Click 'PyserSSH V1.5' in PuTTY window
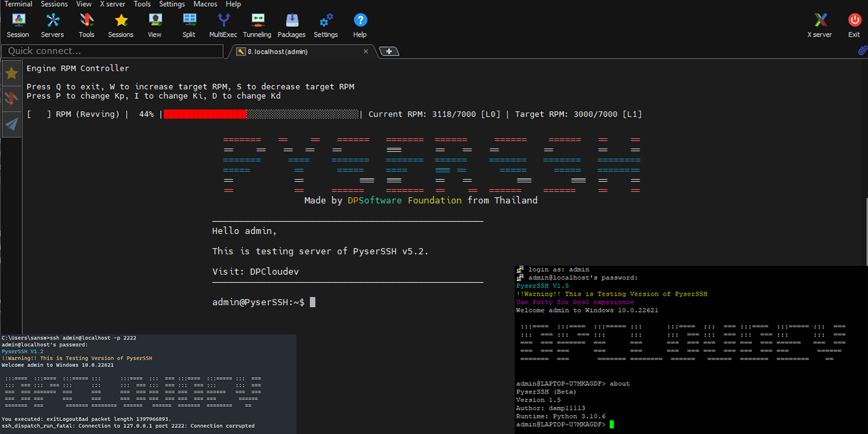The width and height of the screenshot is (868, 434). pos(542,286)
